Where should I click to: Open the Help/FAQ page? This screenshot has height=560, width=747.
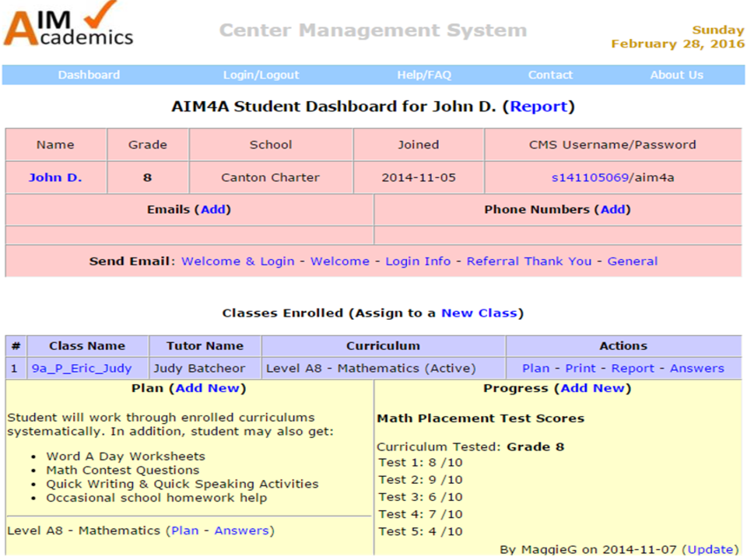(424, 75)
